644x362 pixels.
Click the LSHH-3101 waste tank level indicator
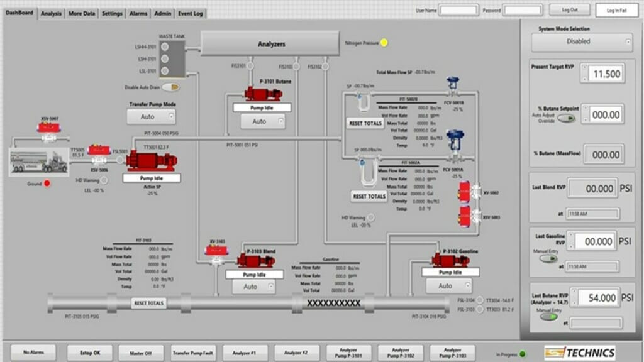tap(165, 47)
